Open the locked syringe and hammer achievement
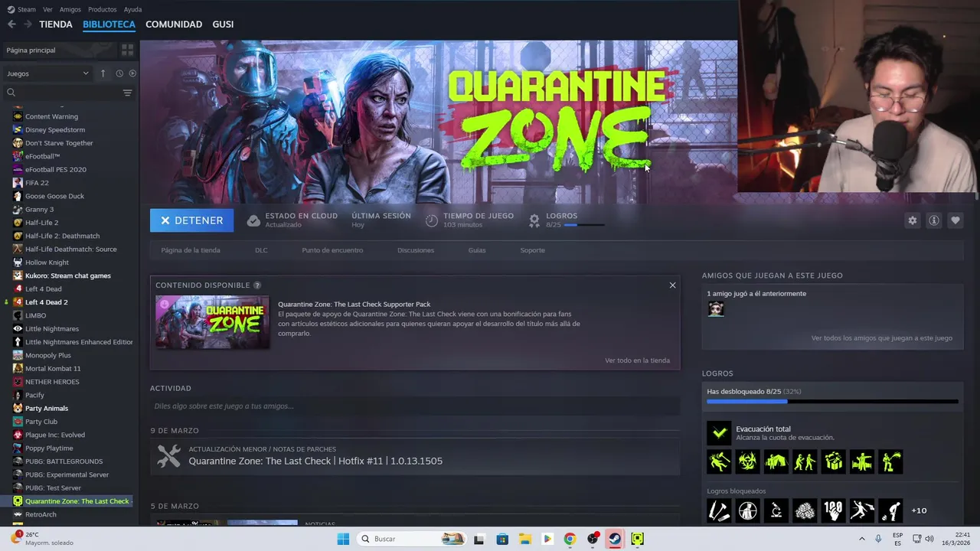 click(x=719, y=510)
